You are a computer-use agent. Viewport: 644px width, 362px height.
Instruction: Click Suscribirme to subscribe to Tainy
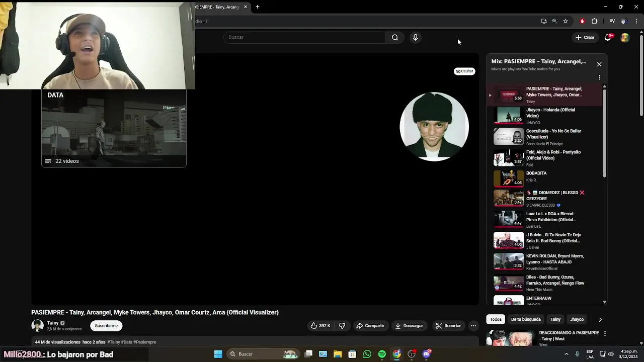106,326
